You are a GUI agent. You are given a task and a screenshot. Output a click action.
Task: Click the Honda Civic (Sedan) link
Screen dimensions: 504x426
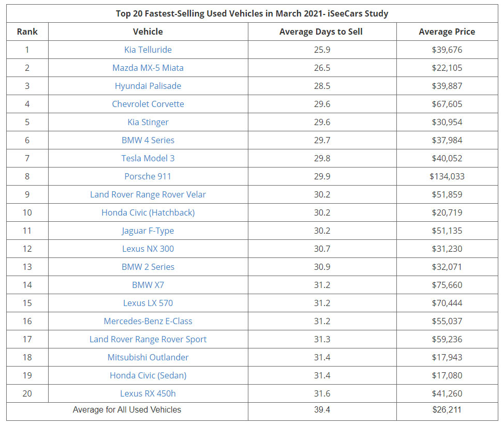coord(148,375)
